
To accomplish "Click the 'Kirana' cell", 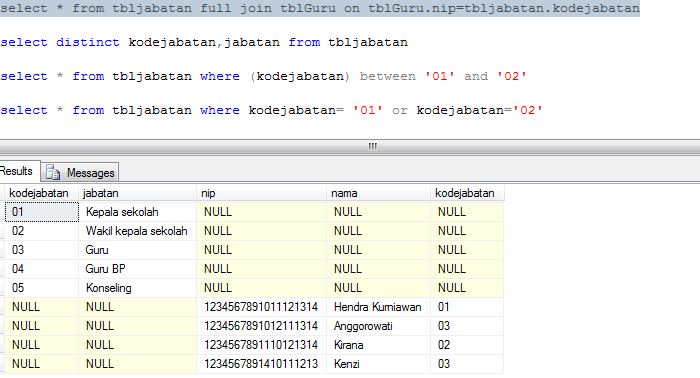I will pos(379,345).
